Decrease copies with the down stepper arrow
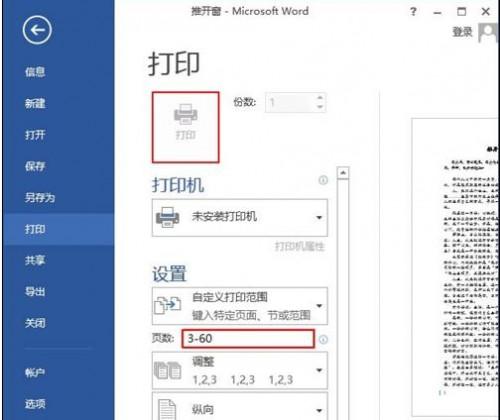Viewport: 500px width, 420px height. (x=320, y=107)
